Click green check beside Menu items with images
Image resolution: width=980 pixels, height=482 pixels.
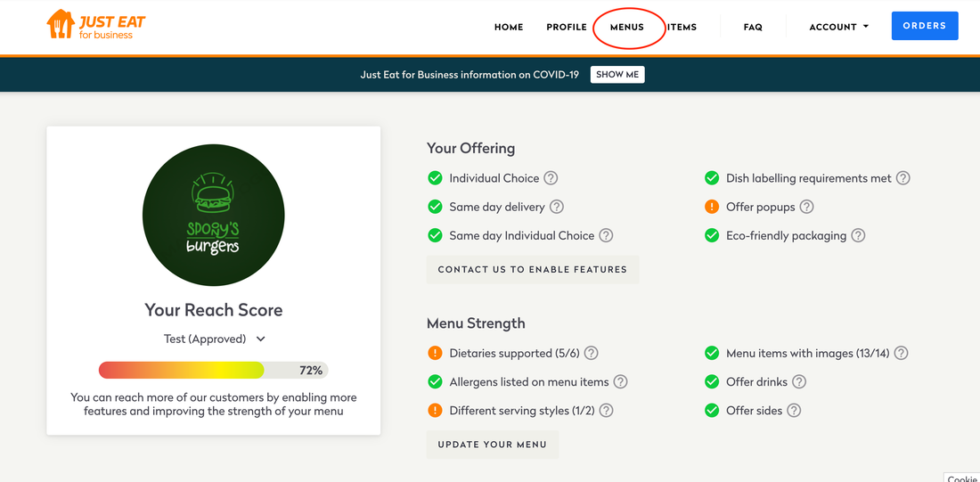(712, 353)
